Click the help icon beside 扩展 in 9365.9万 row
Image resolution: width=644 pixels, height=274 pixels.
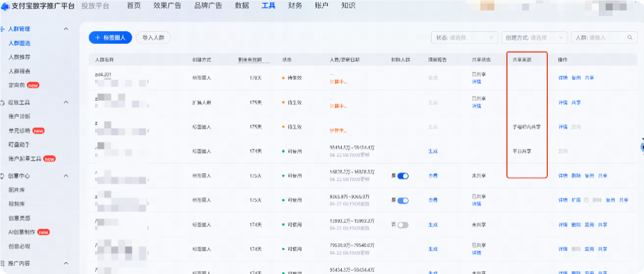coord(586,200)
